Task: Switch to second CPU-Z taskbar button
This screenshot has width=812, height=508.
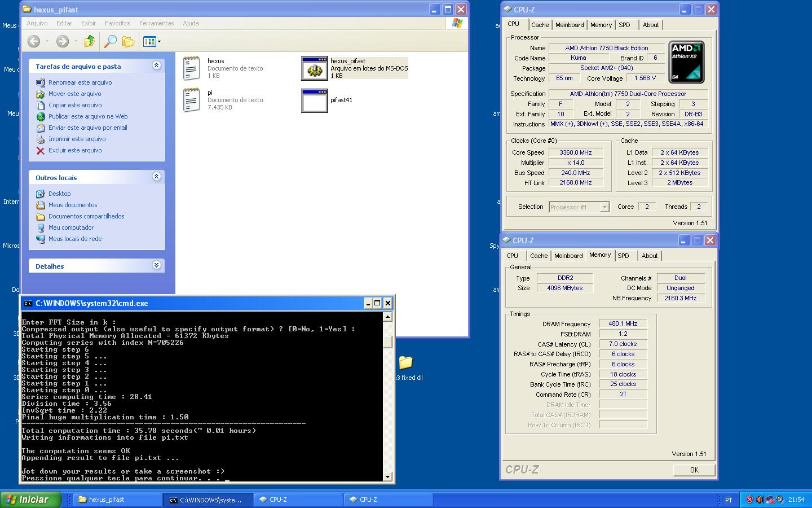Action: click(x=388, y=500)
